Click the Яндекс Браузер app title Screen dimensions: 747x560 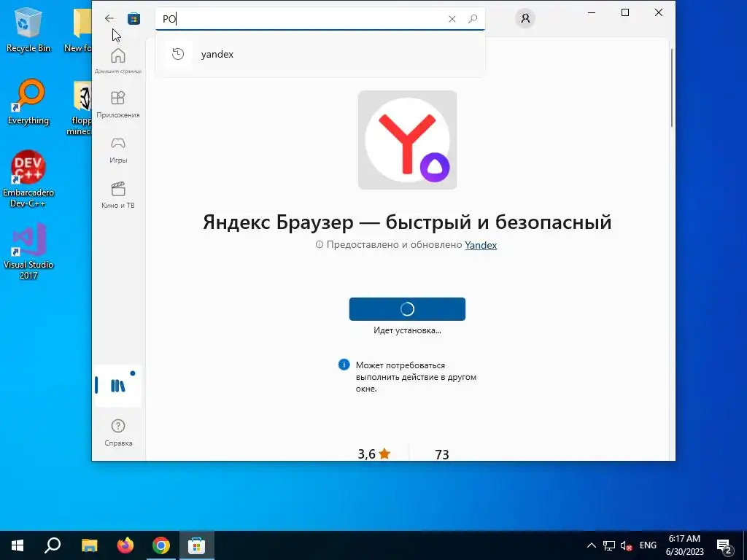click(x=407, y=222)
